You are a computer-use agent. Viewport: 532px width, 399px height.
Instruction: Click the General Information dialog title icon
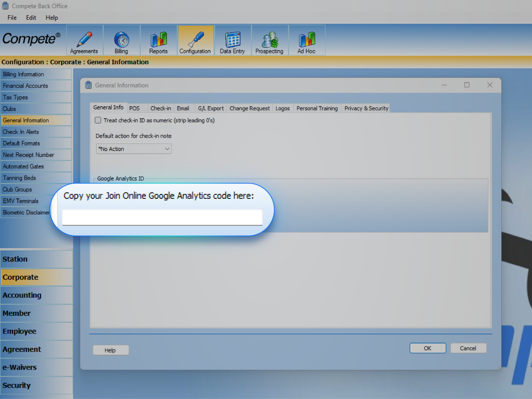(x=89, y=85)
